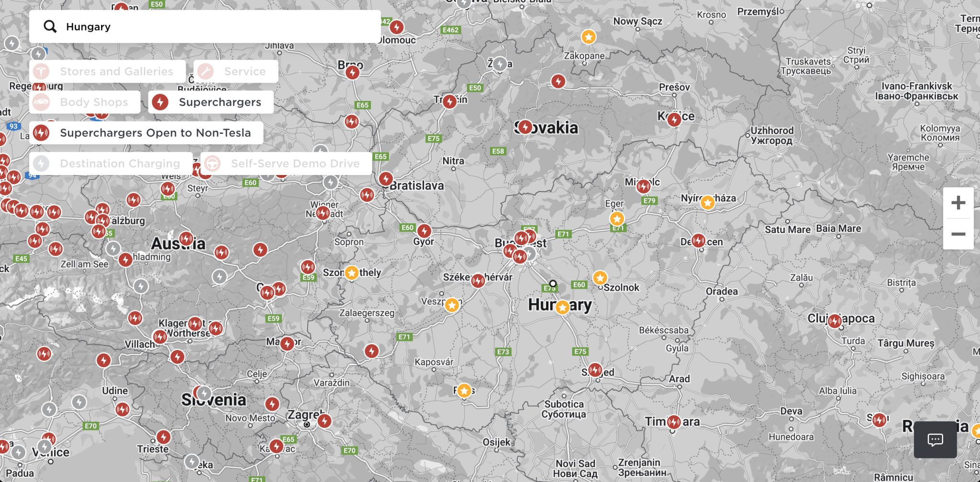
Task: Select the star pin at Szolnok
Action: coord(600,278)
